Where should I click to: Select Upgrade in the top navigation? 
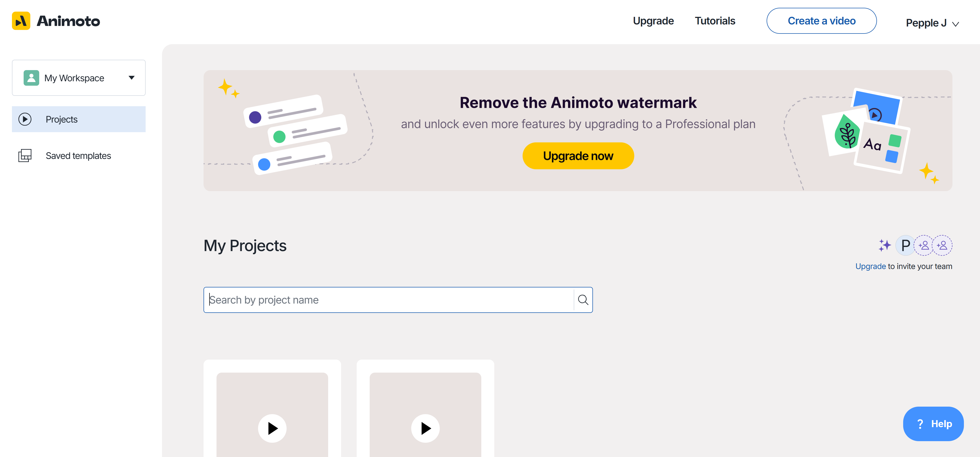[x=653, y=21]
